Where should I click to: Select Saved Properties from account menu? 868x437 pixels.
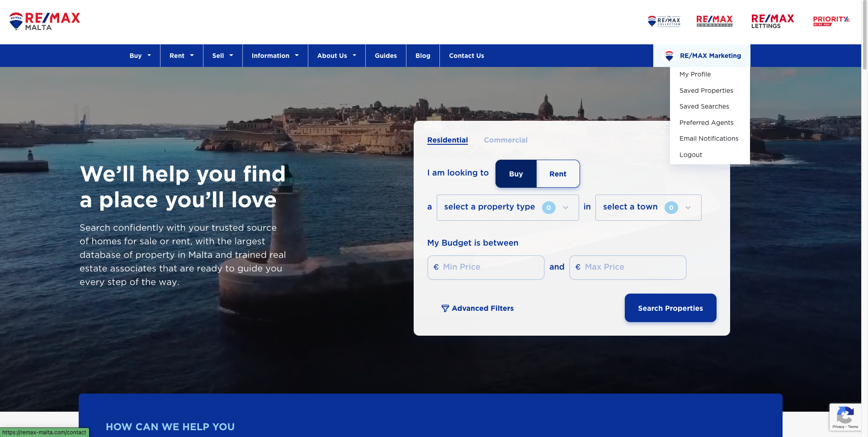[706, 90]
